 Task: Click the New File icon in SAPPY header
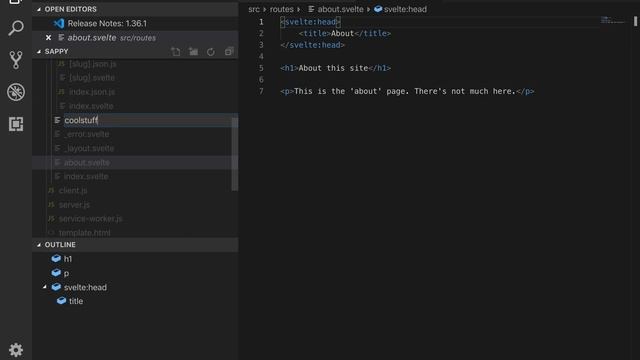pos(176,51)
